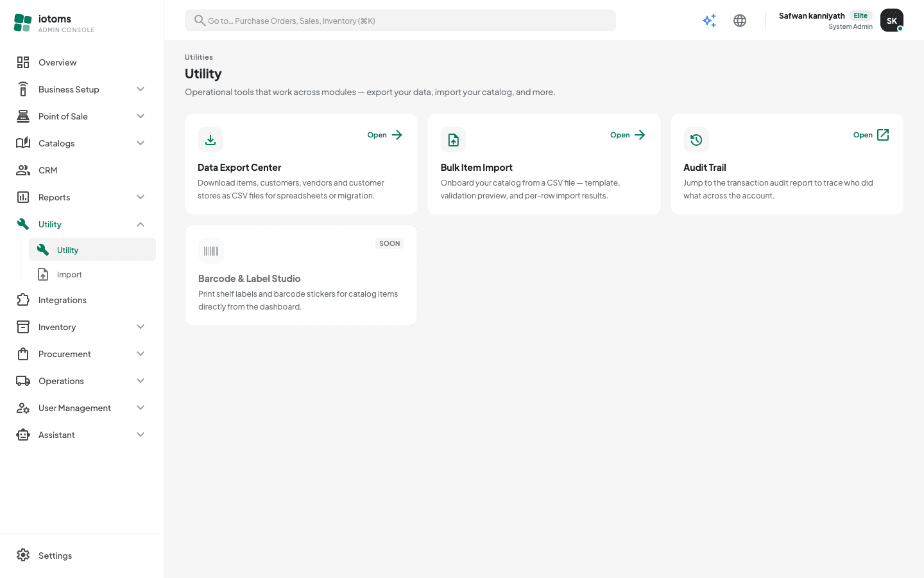Click the Settings gear icon

[23, 556]
